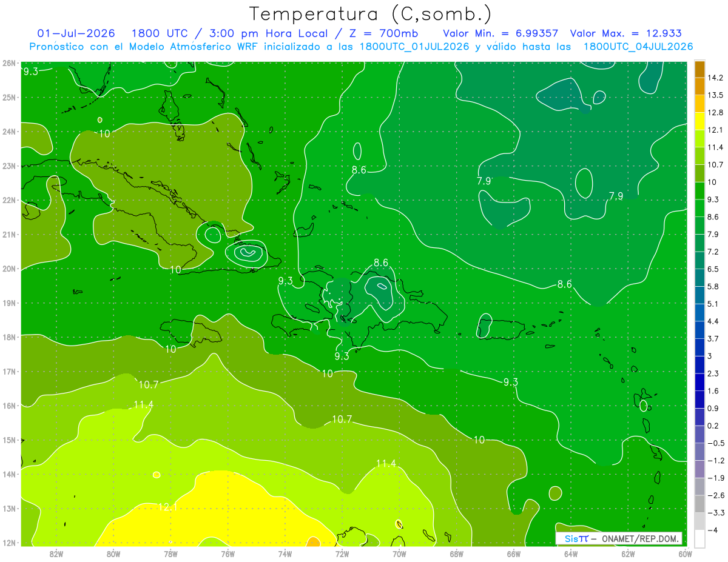
Task: Click the "14N" latitude axis label
Action: point(9,474)
